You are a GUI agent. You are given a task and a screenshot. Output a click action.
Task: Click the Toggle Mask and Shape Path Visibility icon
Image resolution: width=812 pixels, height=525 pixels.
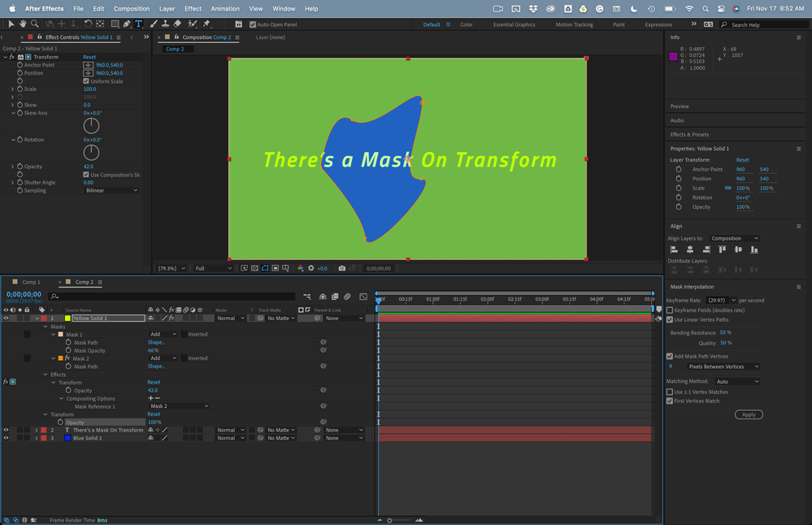coord(265,268)
